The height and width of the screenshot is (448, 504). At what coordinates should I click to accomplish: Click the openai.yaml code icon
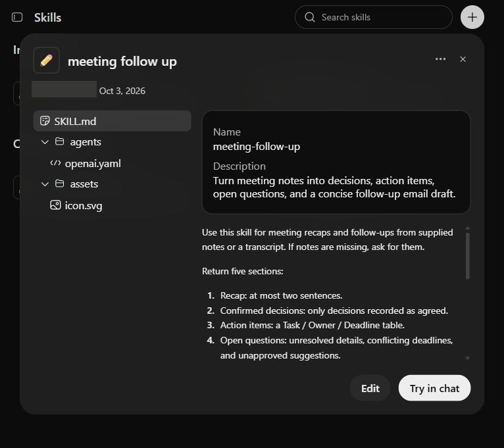pyautogui.click(x=55, y=163)
